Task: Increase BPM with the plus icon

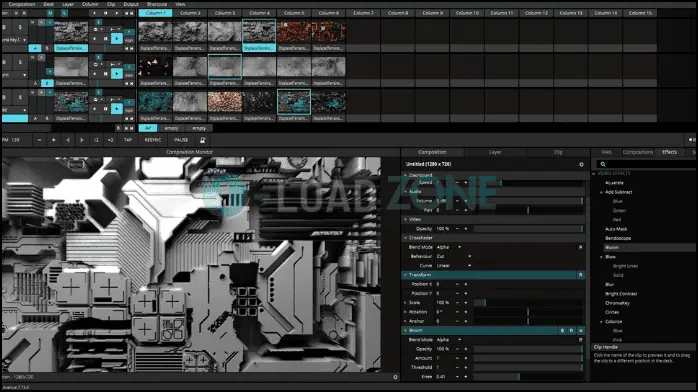Action: click(54, 140)
